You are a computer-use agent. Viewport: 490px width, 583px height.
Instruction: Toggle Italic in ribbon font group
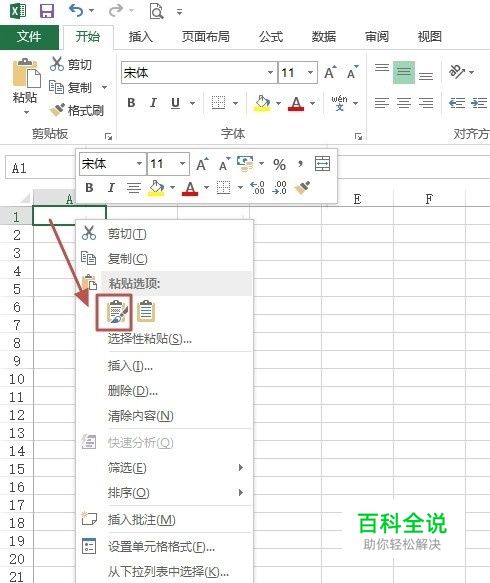(x=153, y=103)
